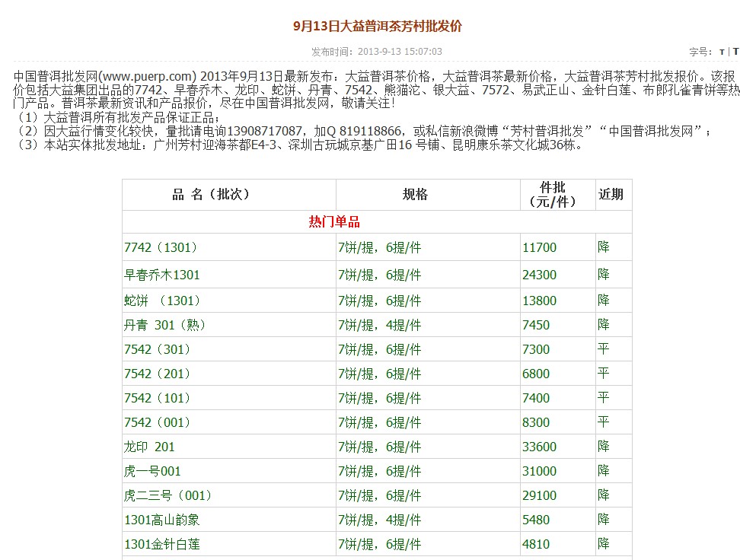Click phone number 13908717087 in note (2)
Viewport: 740px width, 560px height.
[264, 131]
